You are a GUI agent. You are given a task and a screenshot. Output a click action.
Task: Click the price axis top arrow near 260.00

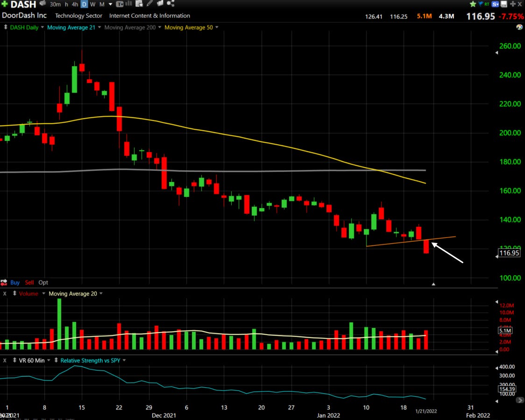(497, 52)
